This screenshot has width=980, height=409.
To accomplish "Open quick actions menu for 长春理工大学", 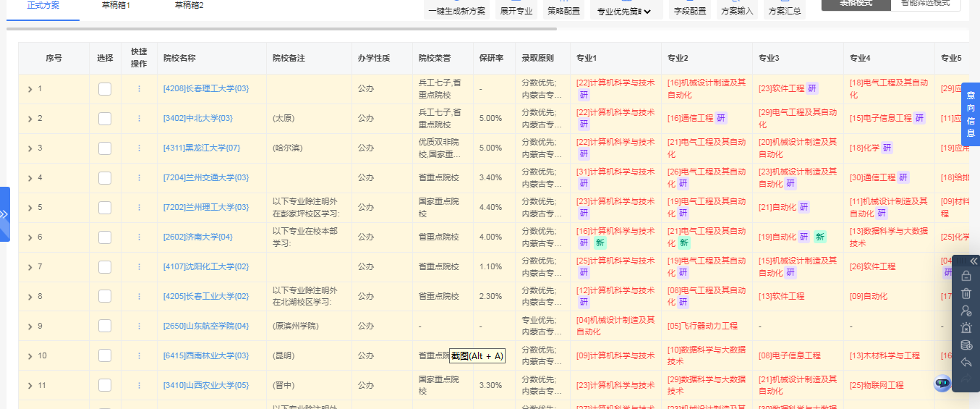I will click(x=139, y=88).
